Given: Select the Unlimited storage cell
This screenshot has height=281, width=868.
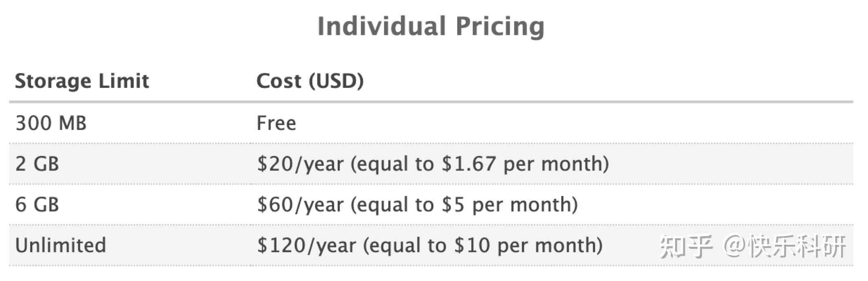Looking at the screenshot, I should pos(60,245).
